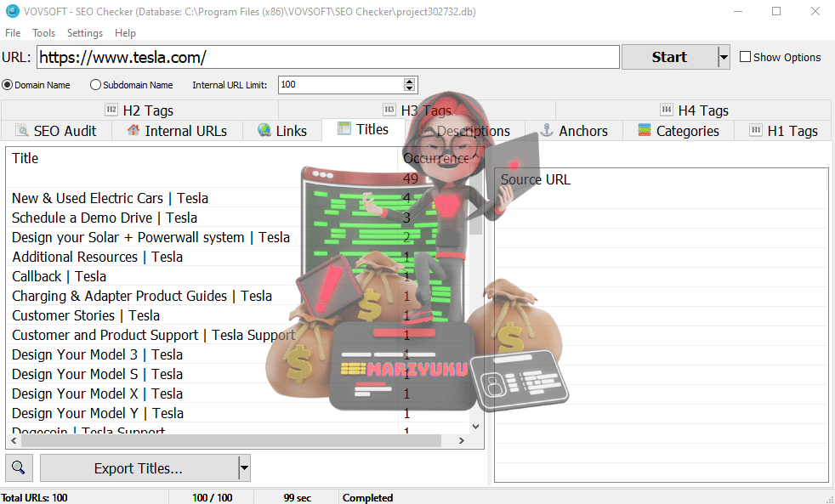The width and height of the screenshot is (835, 504).
Task: Switch to the H2 Tags tab
Action: tap(147, 110)
